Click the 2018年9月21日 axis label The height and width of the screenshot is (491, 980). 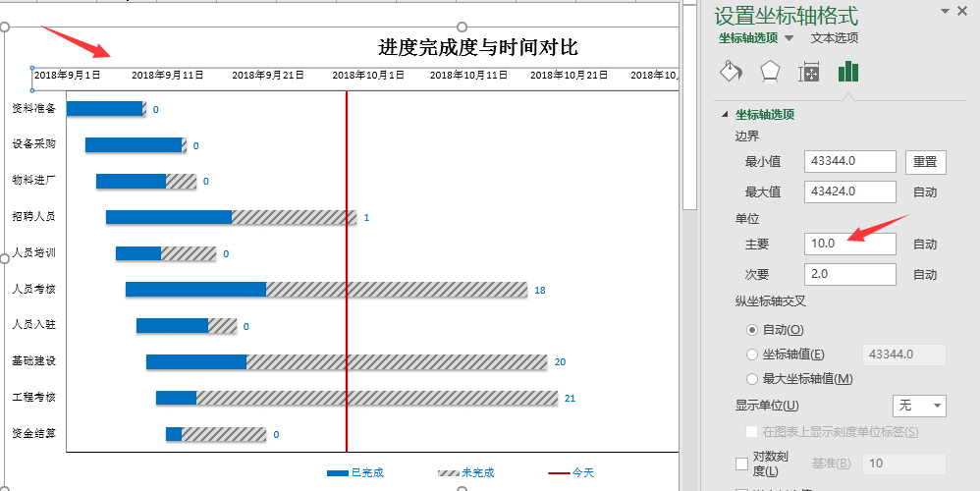click(x=268, y=75)
